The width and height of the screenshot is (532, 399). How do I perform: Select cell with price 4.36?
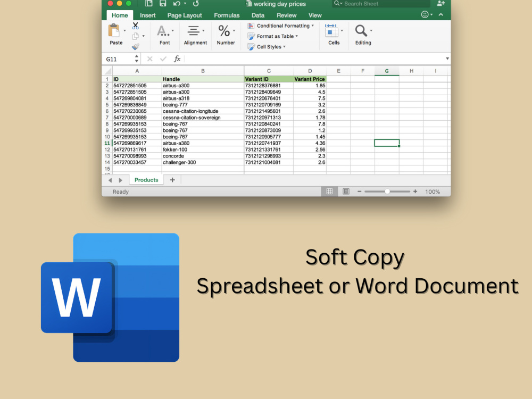(x=310, y=143)
